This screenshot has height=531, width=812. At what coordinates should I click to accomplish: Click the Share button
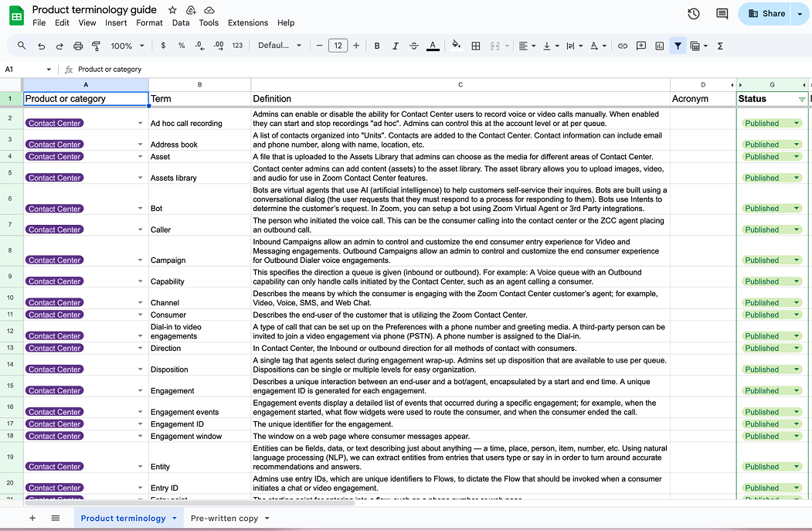tap(767, 13)
